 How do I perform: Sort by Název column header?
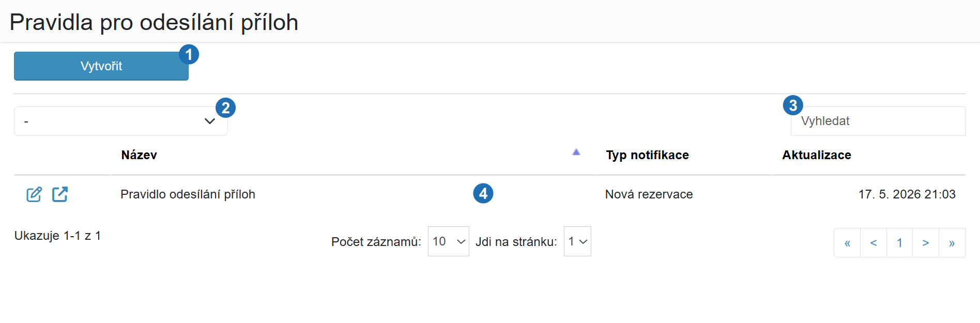coord(139,155)
